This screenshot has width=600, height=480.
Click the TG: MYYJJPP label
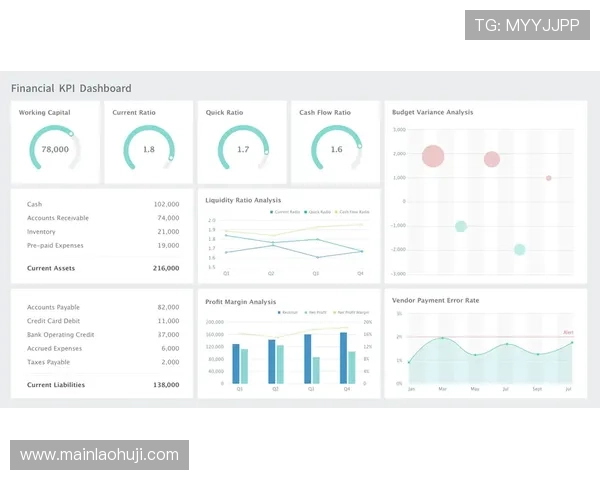point(527,25)
